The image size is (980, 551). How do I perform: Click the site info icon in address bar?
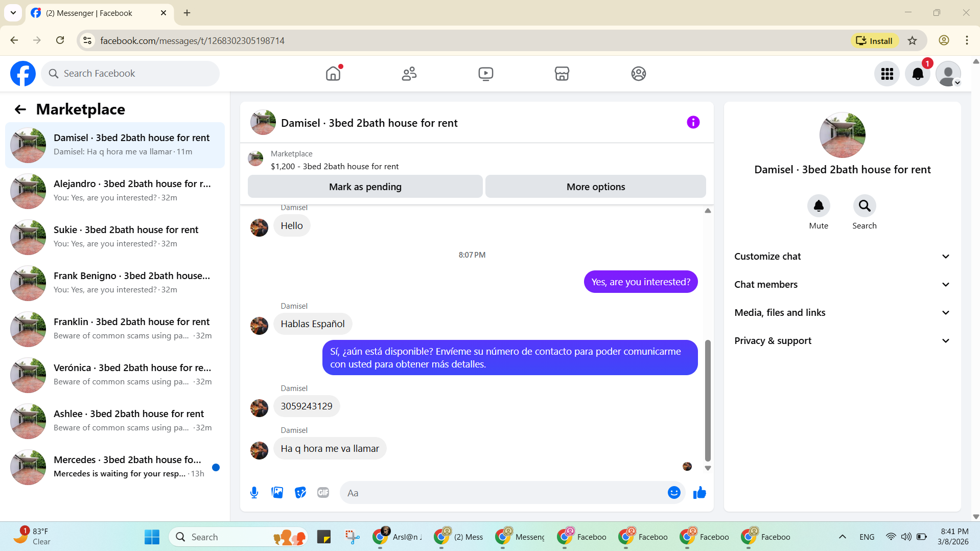click(x=87, y=40)
